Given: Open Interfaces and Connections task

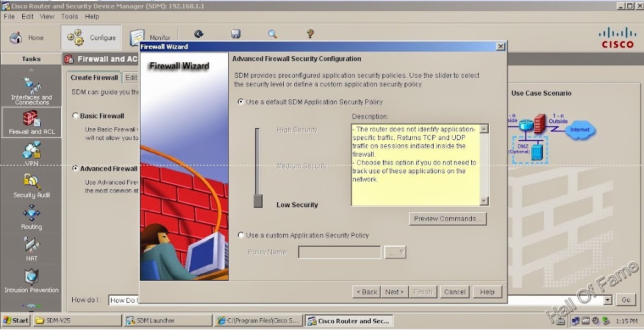Looking at the screenshot, I should point(31,90).
